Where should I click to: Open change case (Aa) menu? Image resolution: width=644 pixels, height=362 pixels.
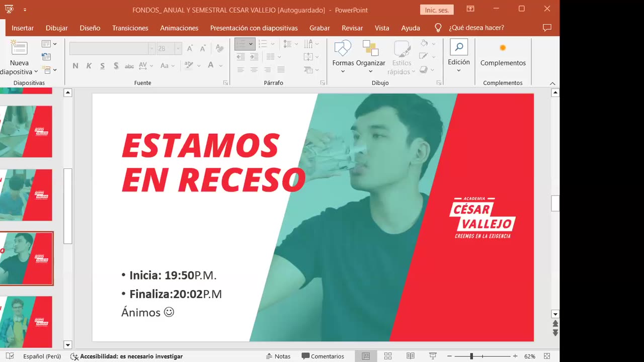(x=167, y=65)
